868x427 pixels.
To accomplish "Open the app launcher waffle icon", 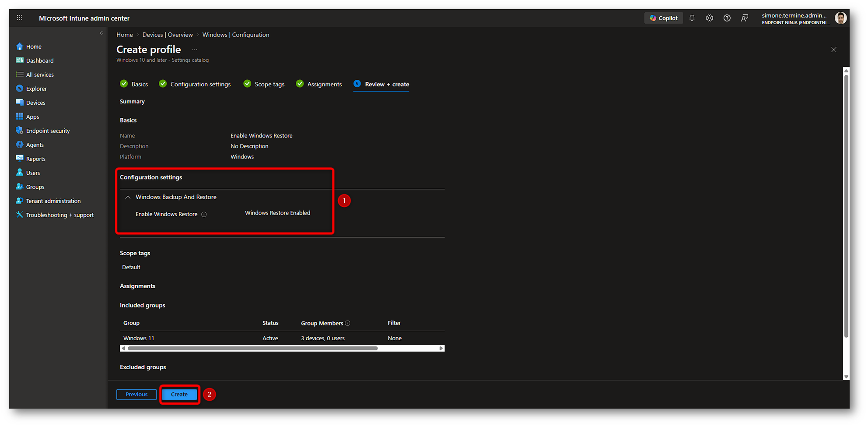I will click(20, 18).
